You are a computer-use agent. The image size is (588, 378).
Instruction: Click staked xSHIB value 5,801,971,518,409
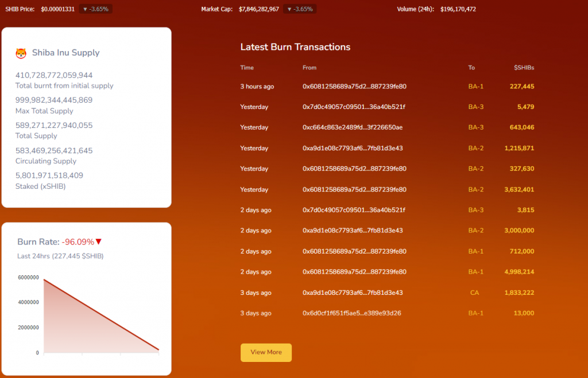tap(49, 176)
